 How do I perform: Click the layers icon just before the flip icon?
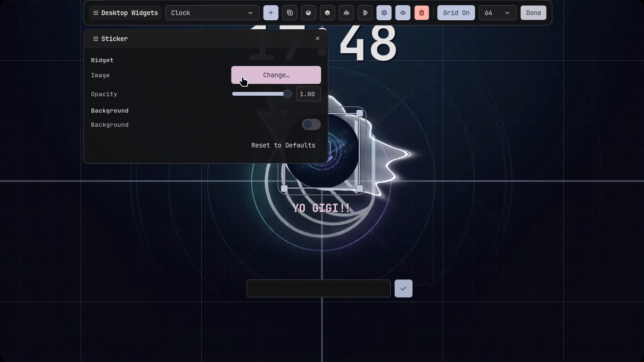point(327,13)
